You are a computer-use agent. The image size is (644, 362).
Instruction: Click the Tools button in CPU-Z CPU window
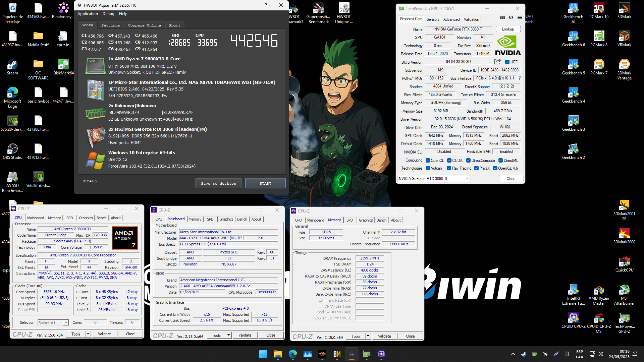point(76,334)
